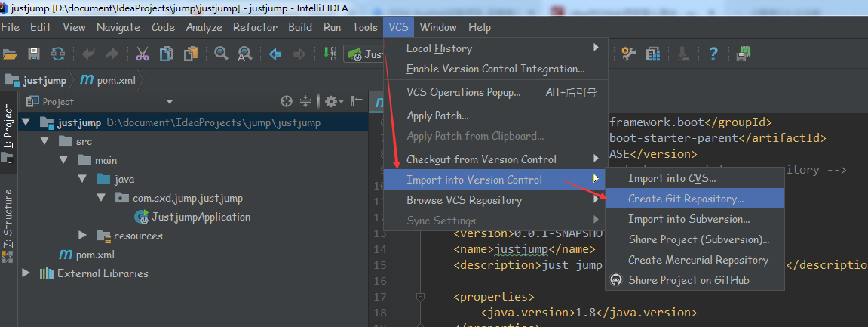Open the Build menu

[300, 27]
